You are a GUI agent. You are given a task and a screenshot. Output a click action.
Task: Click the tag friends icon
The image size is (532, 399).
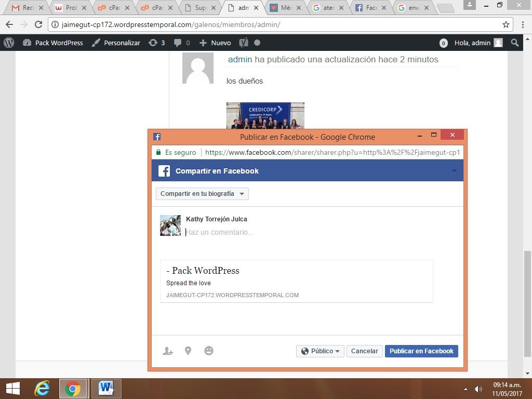[168, 351]
